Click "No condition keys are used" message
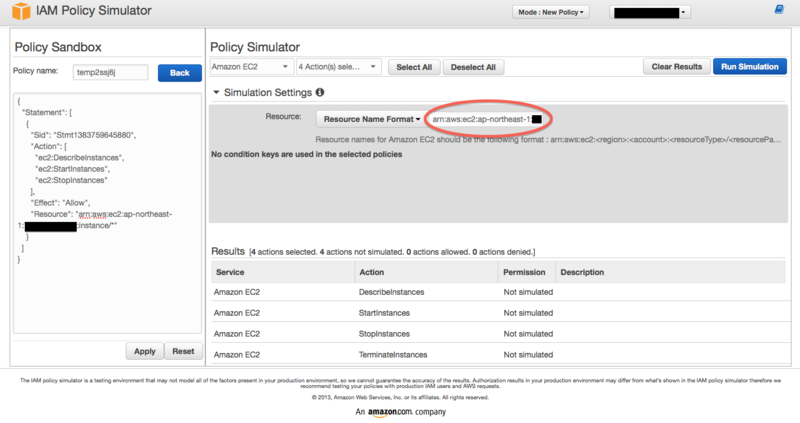This screenshot has width=800, height=423. click(x=307, y=154)
